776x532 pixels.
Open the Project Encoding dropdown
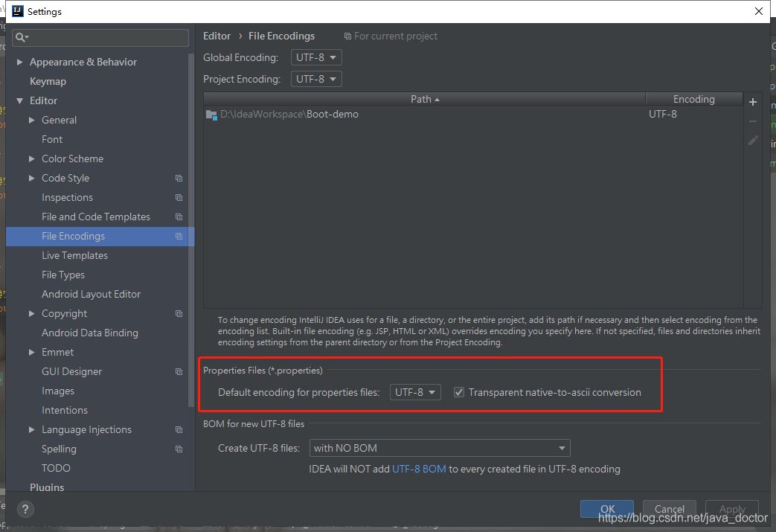coord(315,79)
